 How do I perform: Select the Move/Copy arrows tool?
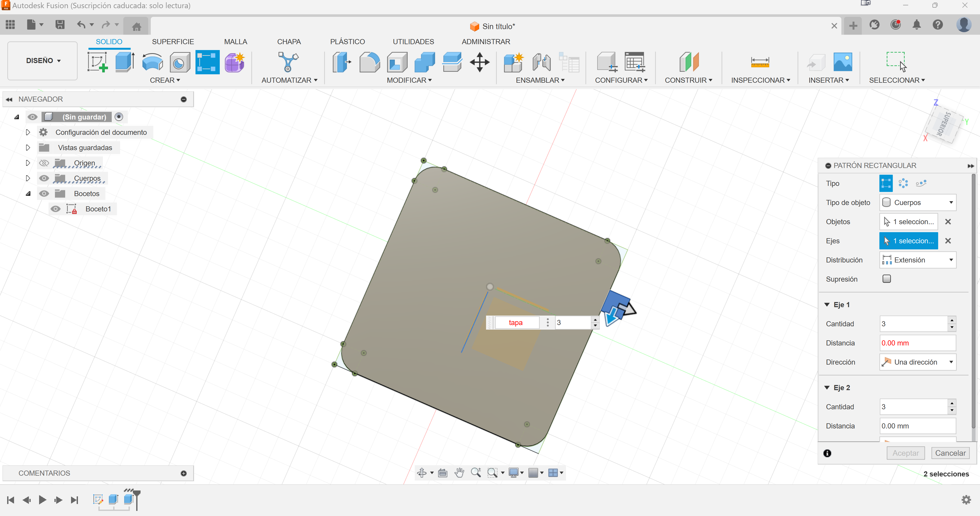coord(480,62)
